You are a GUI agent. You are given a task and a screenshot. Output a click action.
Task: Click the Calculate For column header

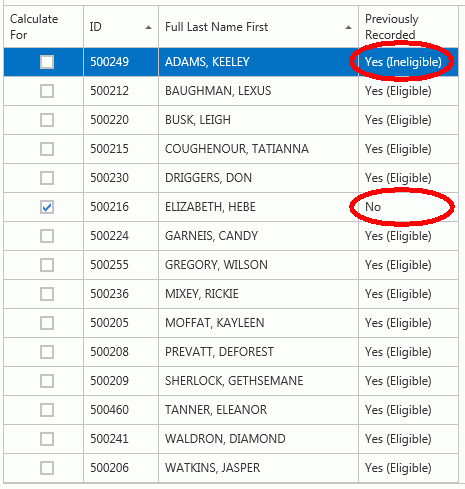tap(43, 27)
